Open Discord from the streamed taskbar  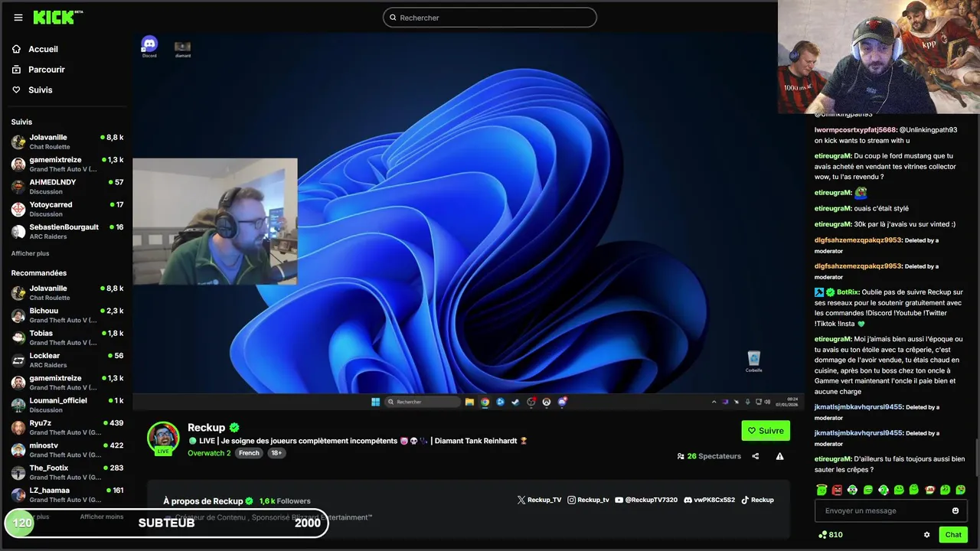[x=562, y=402]
